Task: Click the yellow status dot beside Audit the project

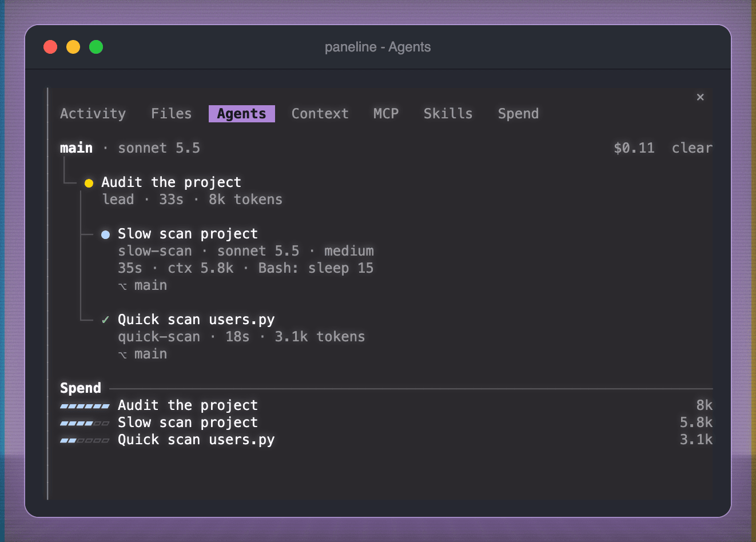Action: pos(89,183)
